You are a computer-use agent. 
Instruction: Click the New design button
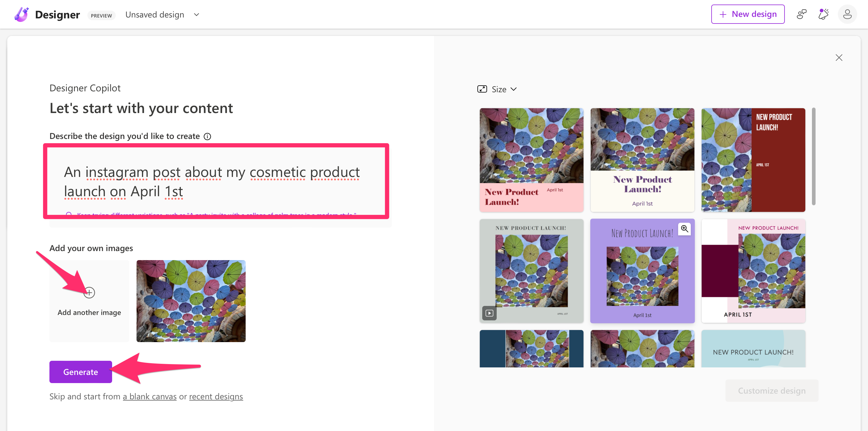pyautogui.click(x=748, y=14)
